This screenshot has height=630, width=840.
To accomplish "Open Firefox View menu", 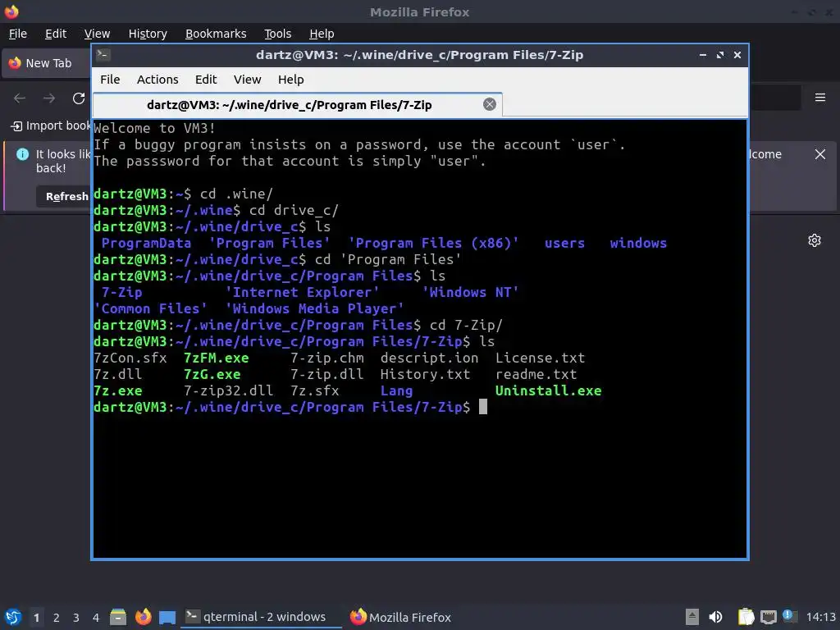I will [x=97, y=34].
